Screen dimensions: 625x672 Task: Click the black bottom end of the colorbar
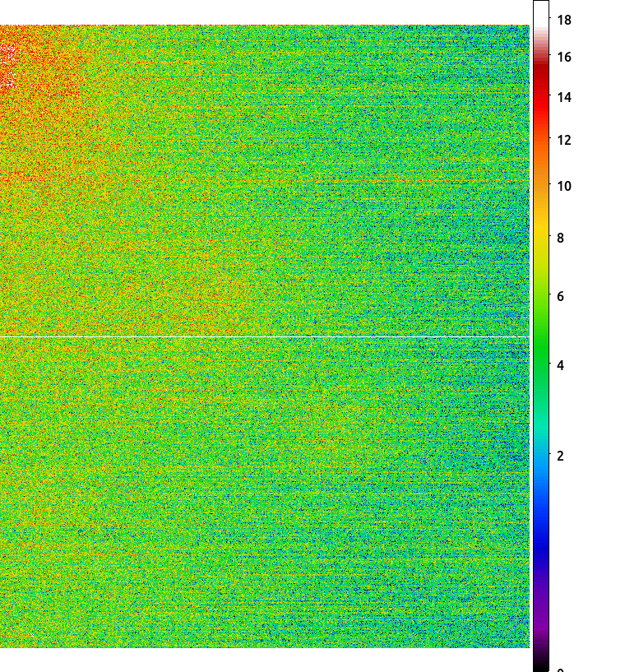point(541,662)
